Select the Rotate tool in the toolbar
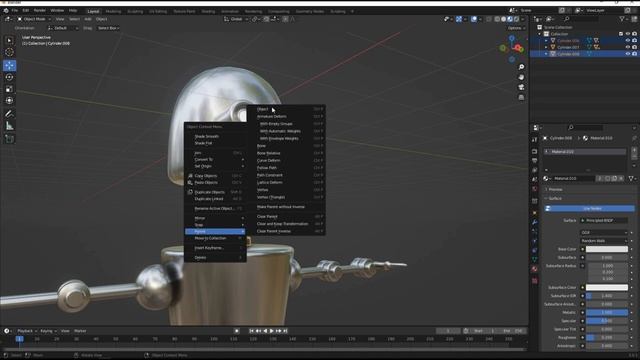Viewport: 640px width, 360px height. [9, 77]
